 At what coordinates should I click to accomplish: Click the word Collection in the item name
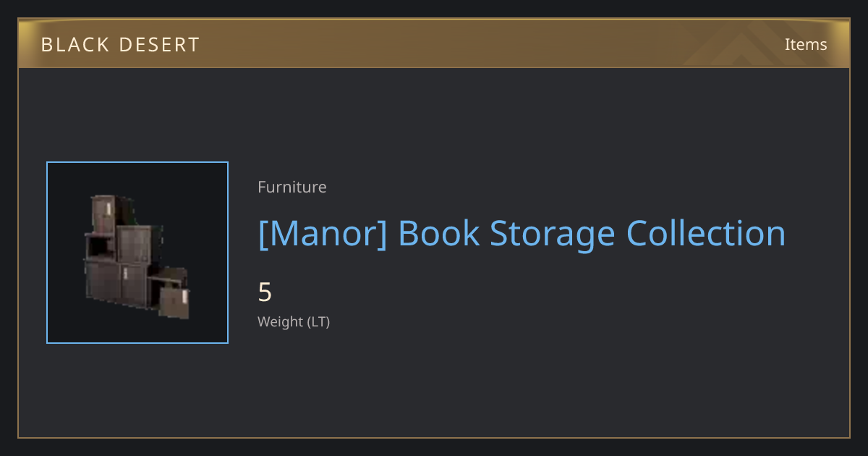point(706,233)
